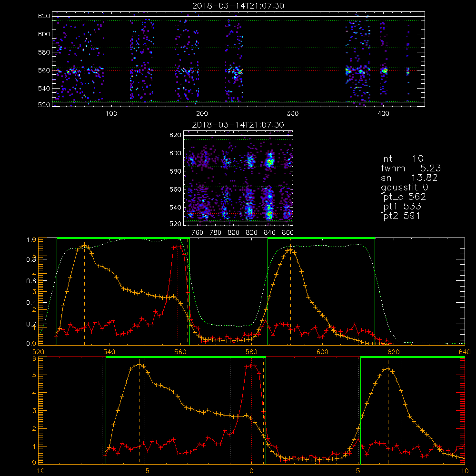This screenshot has height=476, width=476.
Task: Select the 'Int 10' parameter text
Action: pos(402,159)
